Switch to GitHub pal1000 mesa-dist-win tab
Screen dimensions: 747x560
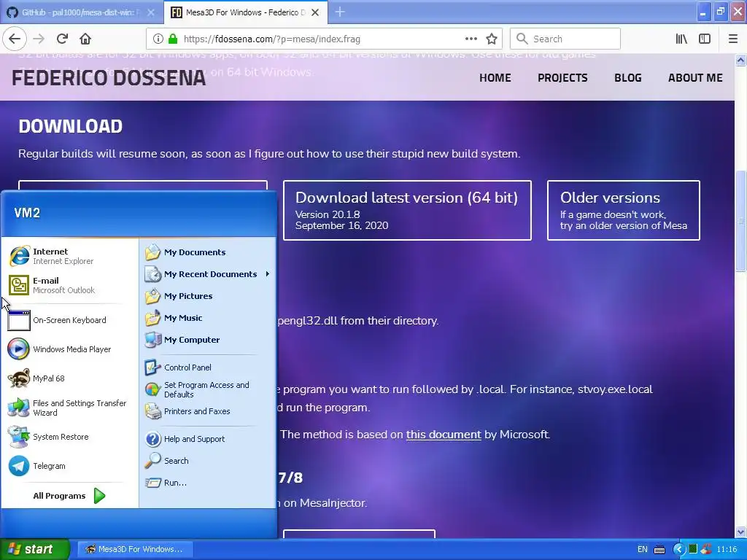(80, 12)
